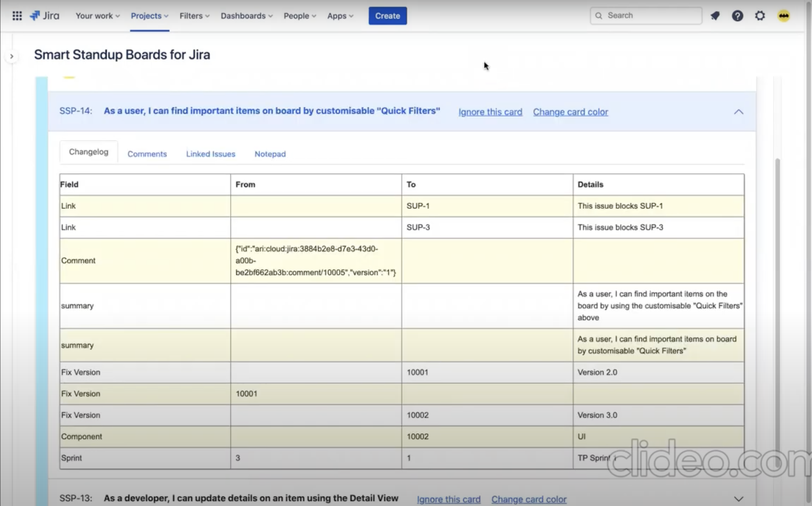The image size is (812, 506).
Task: Expand the left sidebar arrow
Action: [12, 56]
